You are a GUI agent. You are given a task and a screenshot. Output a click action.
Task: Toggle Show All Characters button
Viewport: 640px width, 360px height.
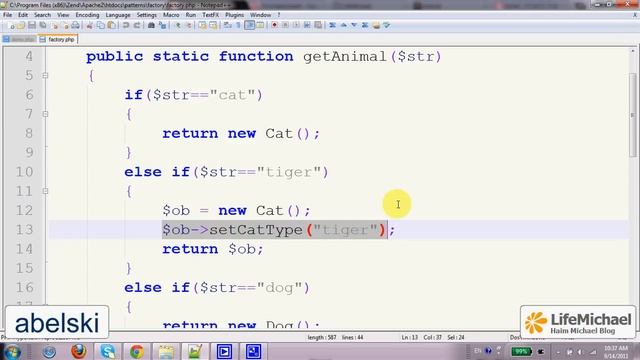point(238,25)
